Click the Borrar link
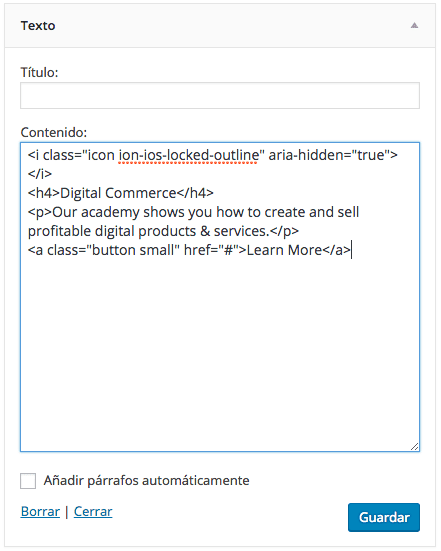The height and width of the screenshot is (551, 441). [40, 511]
